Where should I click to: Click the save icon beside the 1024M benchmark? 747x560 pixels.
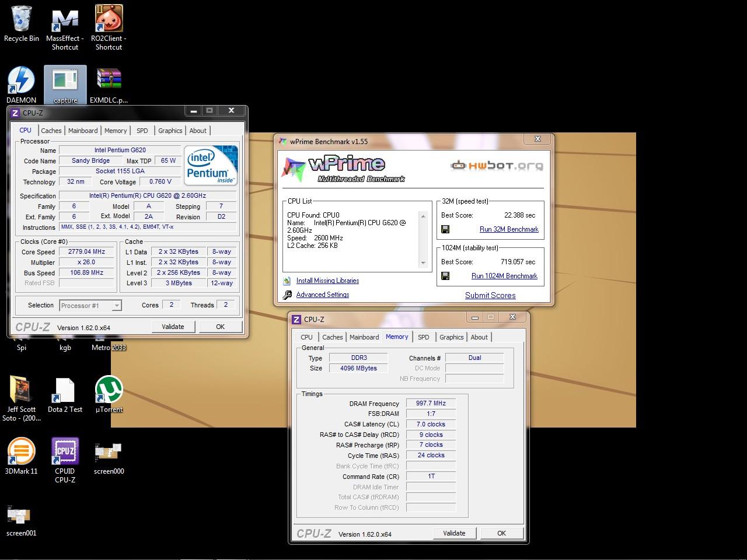tap(445, 276)
